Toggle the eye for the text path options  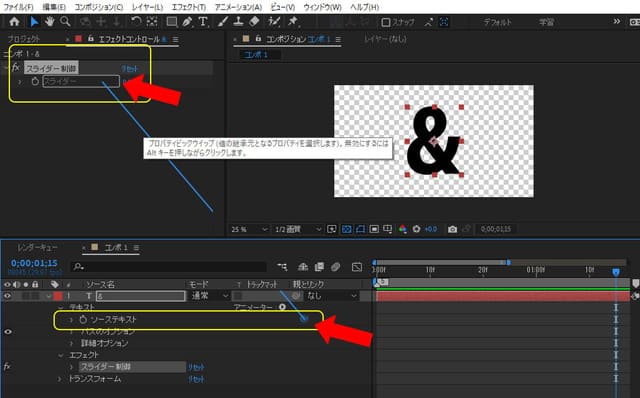7,331
